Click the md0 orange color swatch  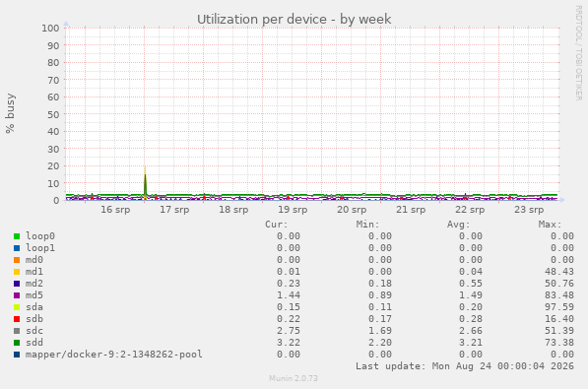pyautogui.click(x=17, y=260)
